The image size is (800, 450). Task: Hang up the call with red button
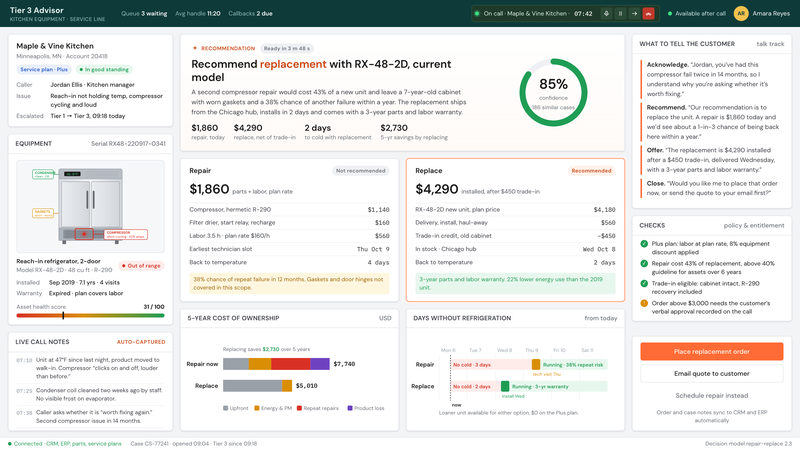[x=648, y=14]
